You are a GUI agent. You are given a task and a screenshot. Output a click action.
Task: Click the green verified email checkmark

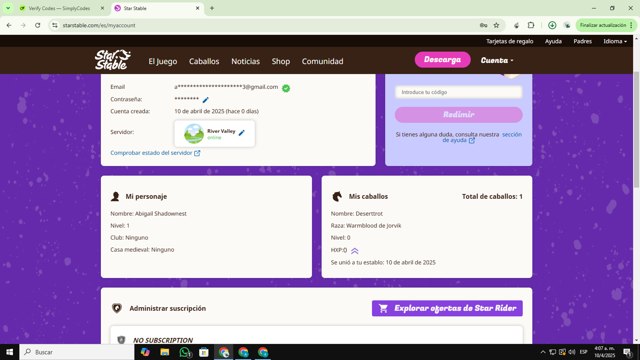tap(286, 88)
